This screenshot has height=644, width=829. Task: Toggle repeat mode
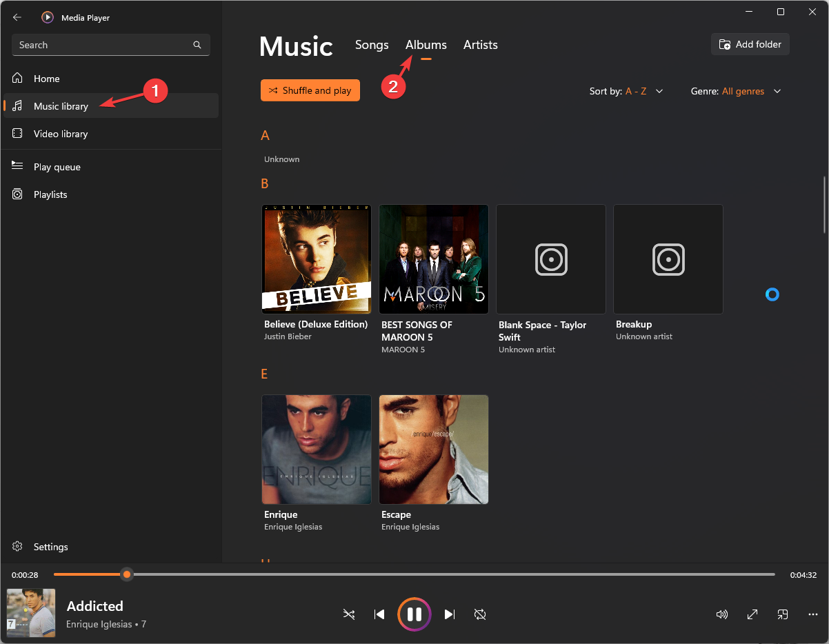480,614
